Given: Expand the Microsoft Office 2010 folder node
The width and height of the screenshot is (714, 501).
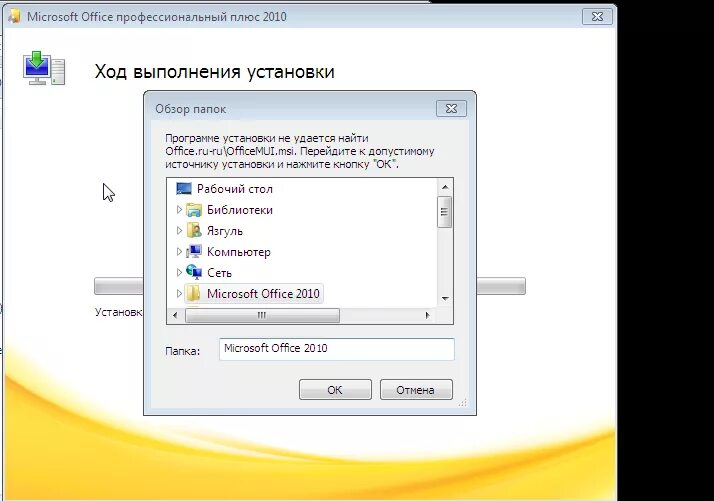Looking at the screenshot, I should (x=179, y=293).
